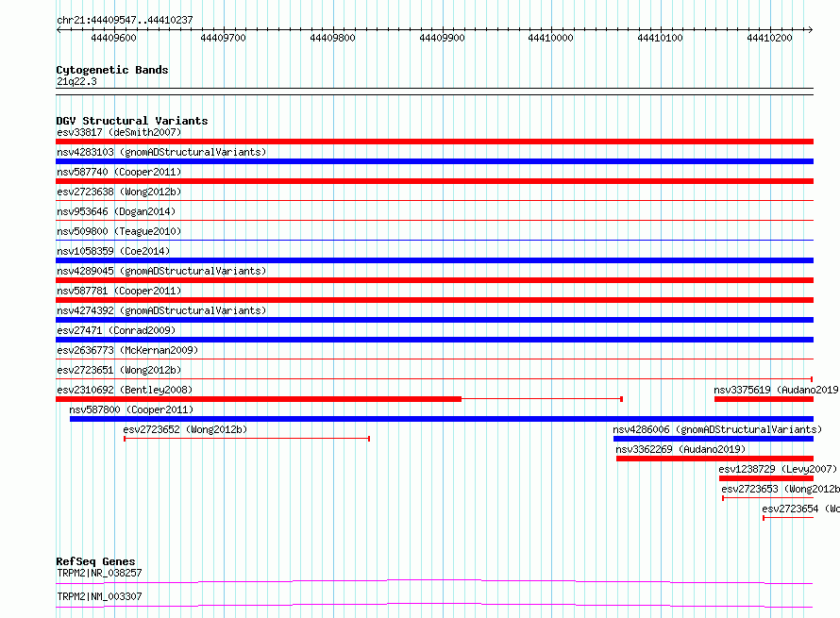Click the blue bar under nsv4283103
Screen dimensions: 840x618
point(434,161)
